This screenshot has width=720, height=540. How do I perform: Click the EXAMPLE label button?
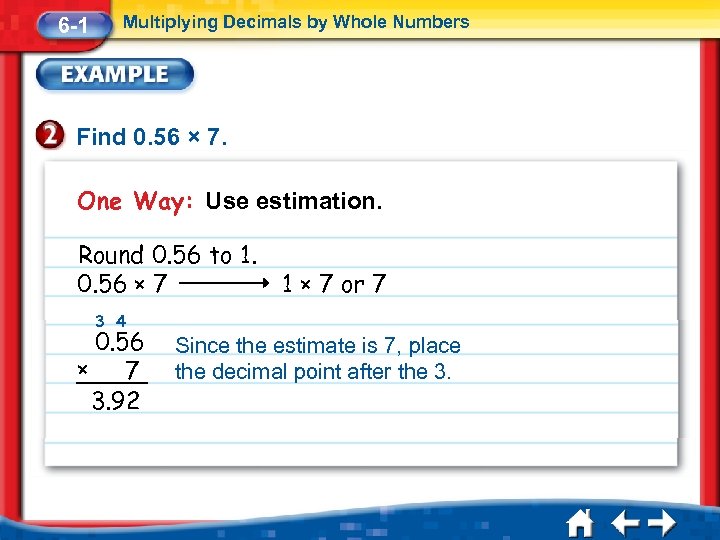(115, 74)
